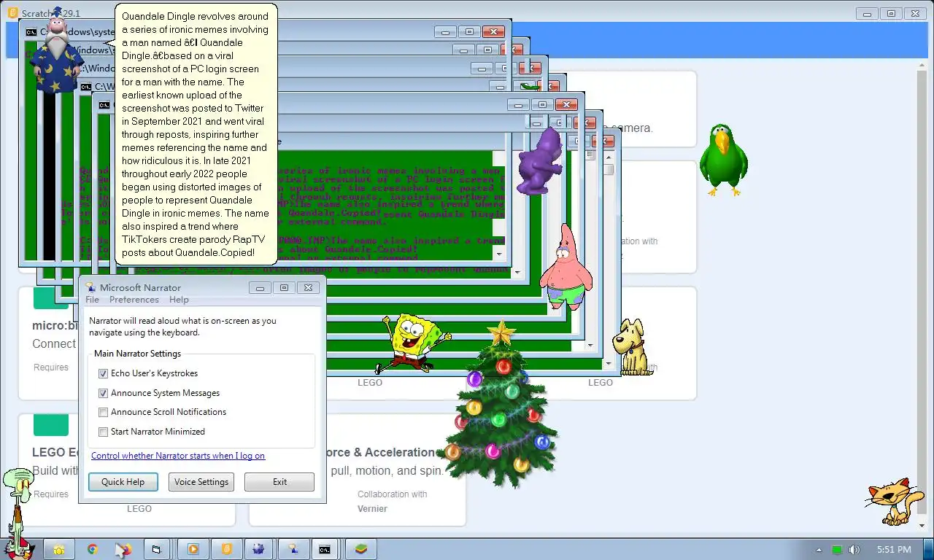Viewport: 934px width, 560px height.
Task: Maximize the Scratch window
Action: (x=891, y=13)
